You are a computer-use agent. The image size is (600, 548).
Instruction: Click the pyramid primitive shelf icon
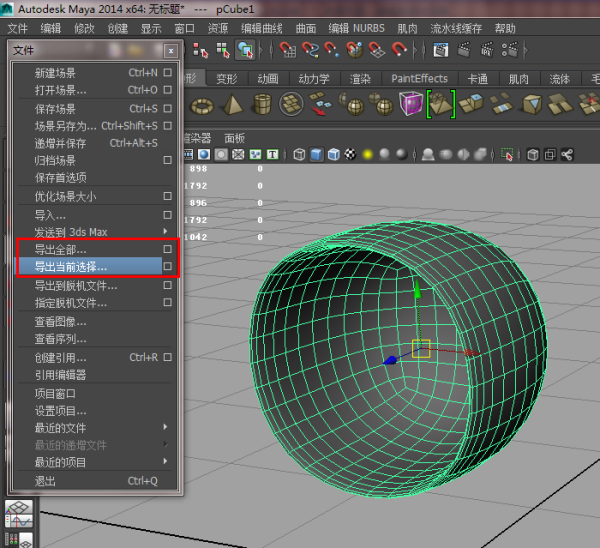[x=231, y=104]
